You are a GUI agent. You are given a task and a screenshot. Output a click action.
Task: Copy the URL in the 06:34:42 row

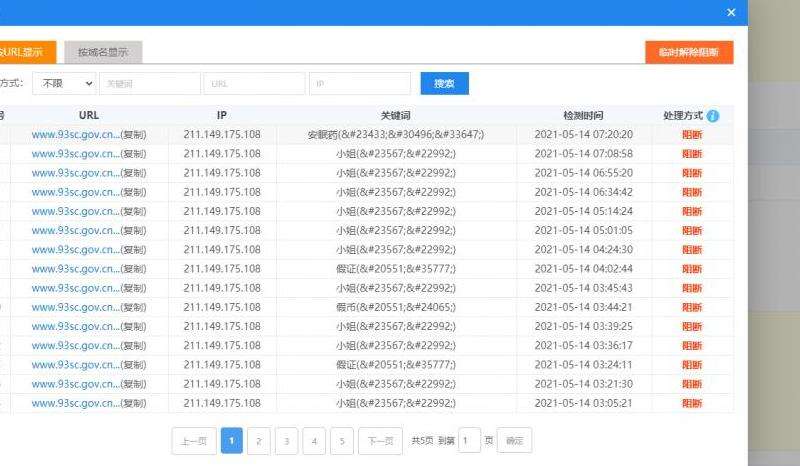(x=134, y=192)
